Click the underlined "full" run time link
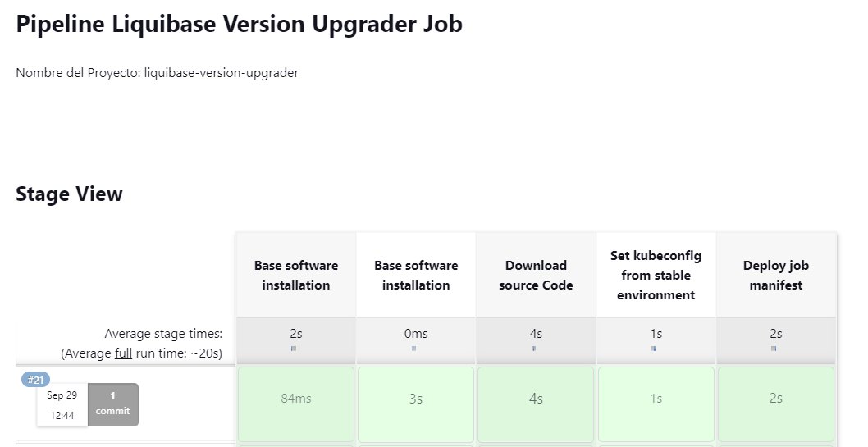 pos(123,353)
